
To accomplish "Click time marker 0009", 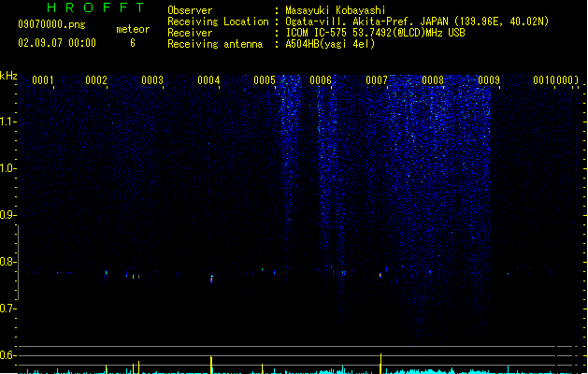I will (x=489, y=80).
